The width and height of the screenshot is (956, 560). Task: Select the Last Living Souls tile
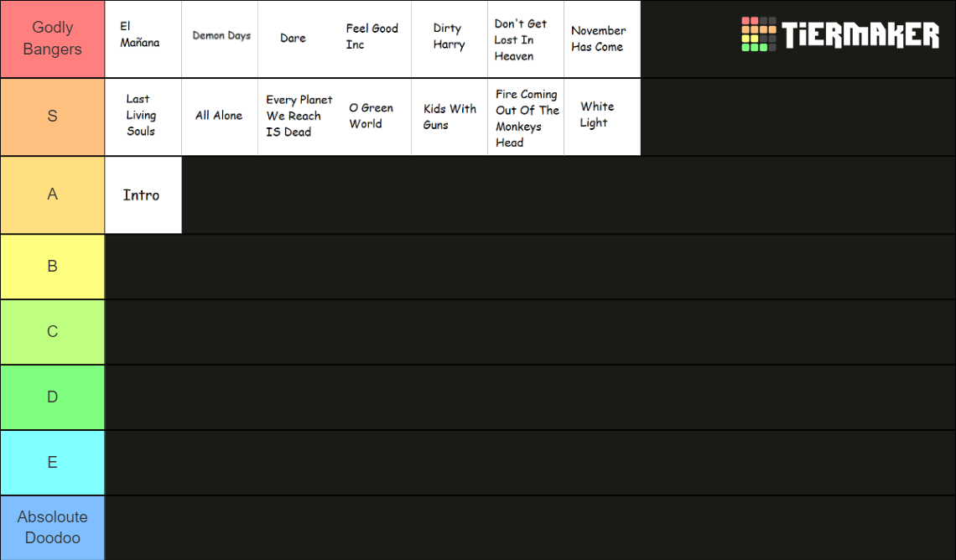click(143, 117)
